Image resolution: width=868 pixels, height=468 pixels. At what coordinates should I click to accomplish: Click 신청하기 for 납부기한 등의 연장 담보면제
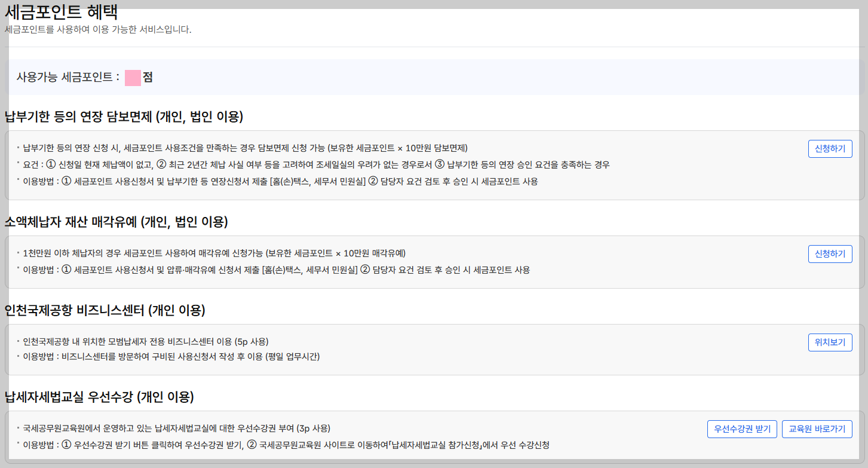pyautogui.click(x=830, y=148)
